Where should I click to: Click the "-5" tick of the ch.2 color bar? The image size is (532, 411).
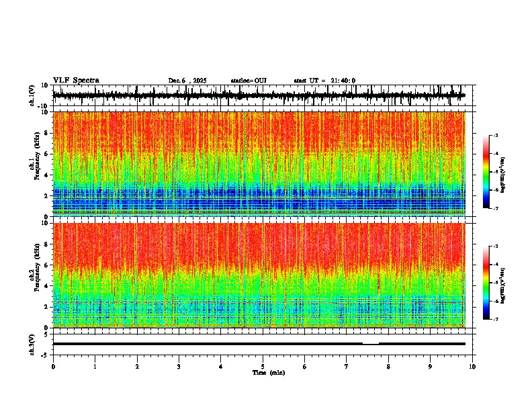(x=495, y=283)
